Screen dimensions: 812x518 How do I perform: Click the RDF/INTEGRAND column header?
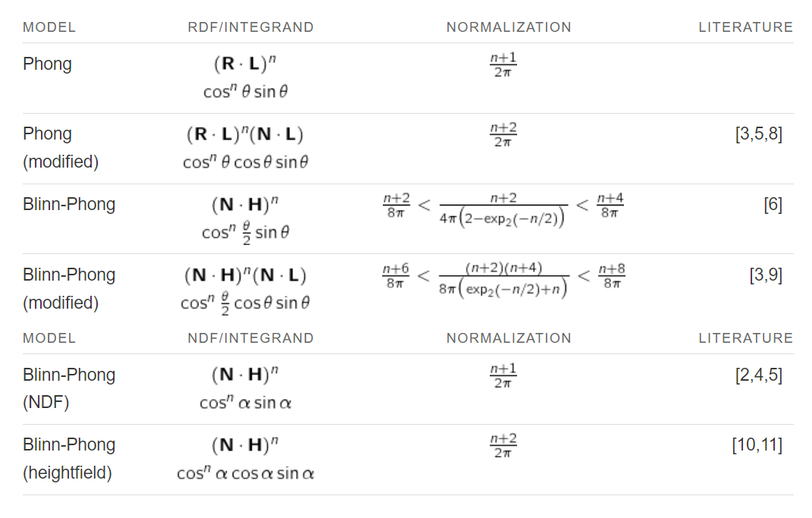[251, 27]
